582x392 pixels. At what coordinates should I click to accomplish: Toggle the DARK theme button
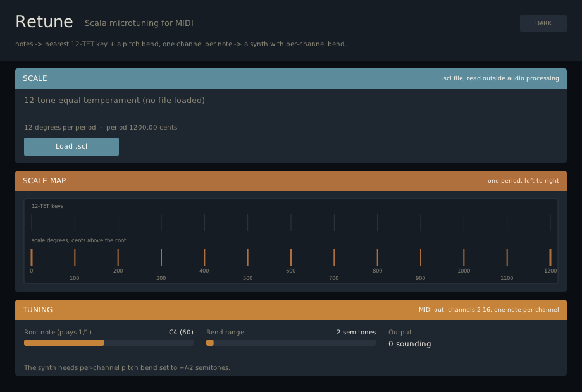point(543,23)
